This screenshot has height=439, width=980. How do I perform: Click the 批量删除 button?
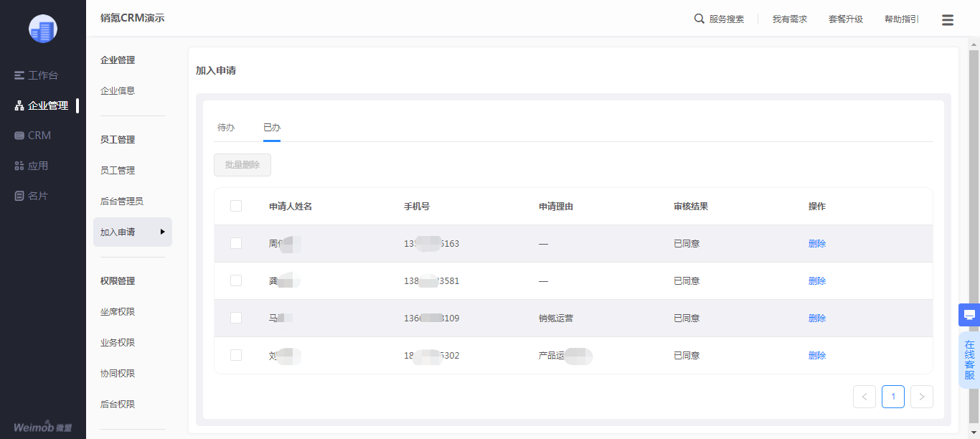tap(242, 165)
